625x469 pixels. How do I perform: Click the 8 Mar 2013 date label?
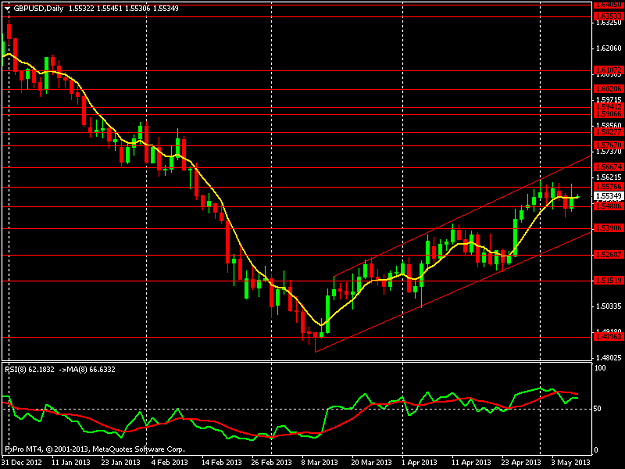[x=319, y=463]
